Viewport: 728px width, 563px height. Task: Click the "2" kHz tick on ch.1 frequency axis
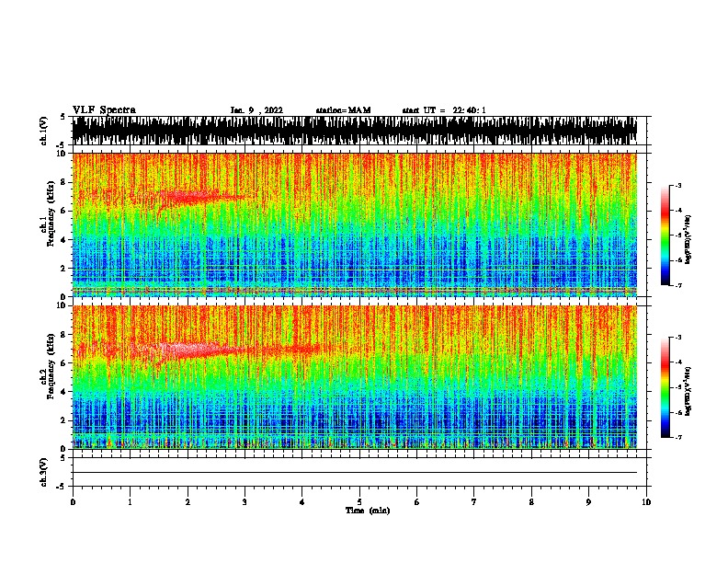(63, 269)
